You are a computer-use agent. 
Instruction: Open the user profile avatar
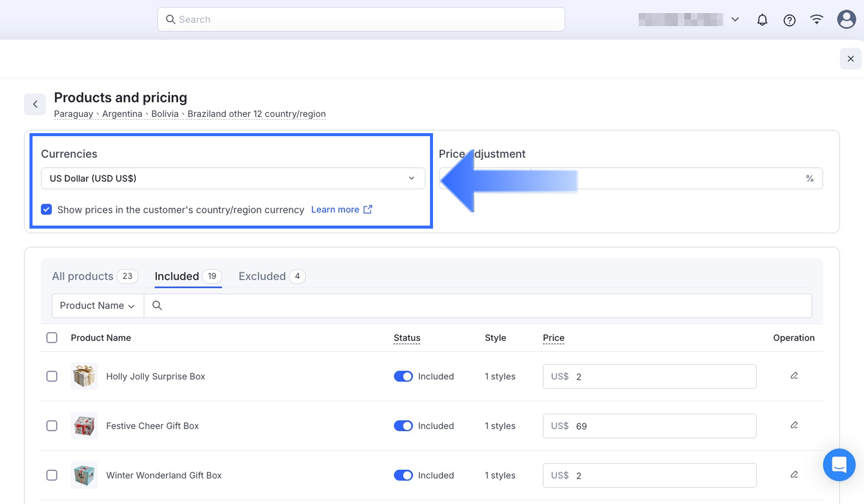(846, 20)
